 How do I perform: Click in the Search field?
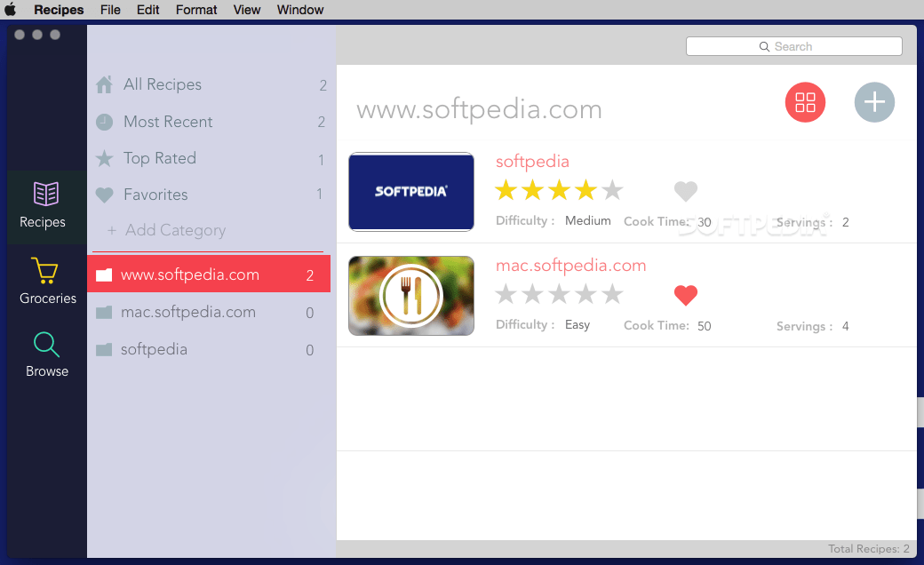point(793,46)
